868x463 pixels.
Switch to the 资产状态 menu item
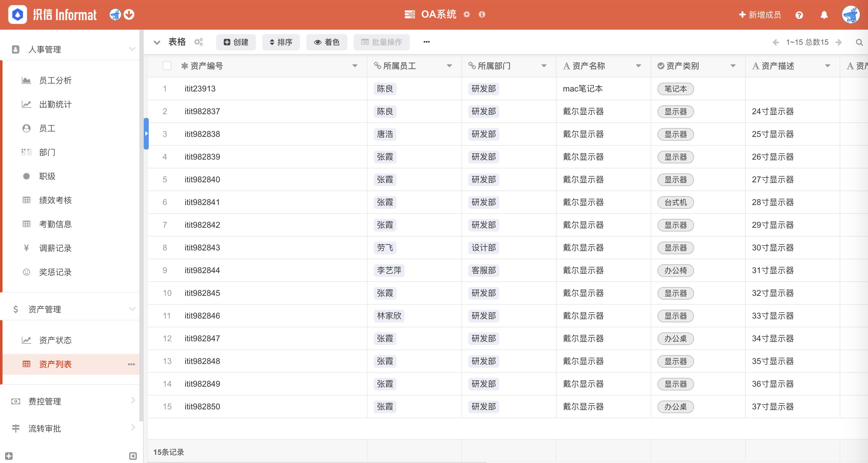pyautogui.click(x=55, y=340)
